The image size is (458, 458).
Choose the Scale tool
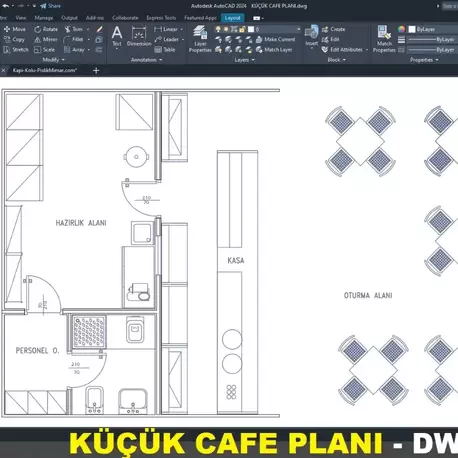[45, 50]
